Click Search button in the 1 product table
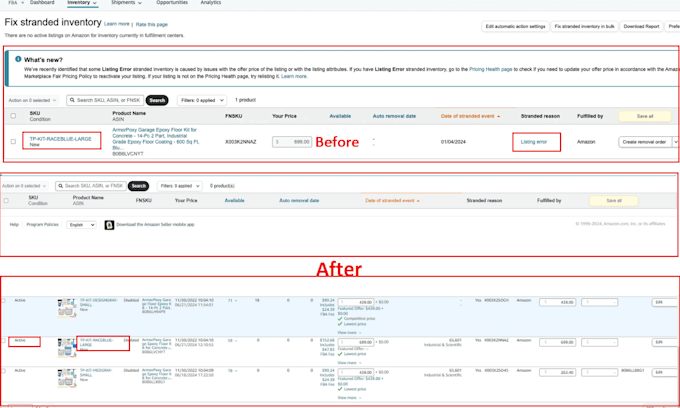Screen dimensions: 680x408 click(157, 100)
